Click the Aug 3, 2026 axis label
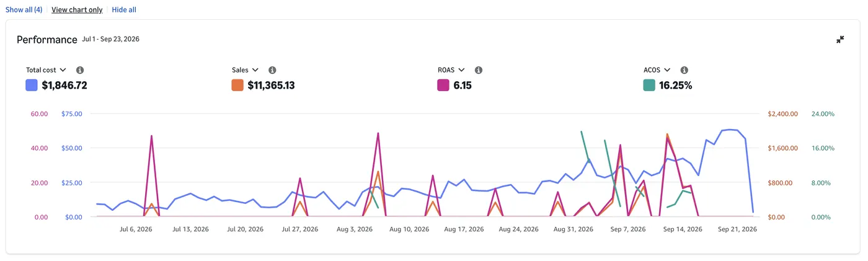Screen dimensions: 868x261 tap(355, 229)
